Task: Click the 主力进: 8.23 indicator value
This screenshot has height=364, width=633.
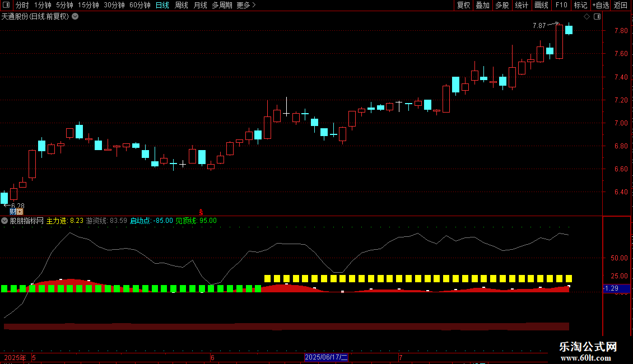Action: point(64,221)
